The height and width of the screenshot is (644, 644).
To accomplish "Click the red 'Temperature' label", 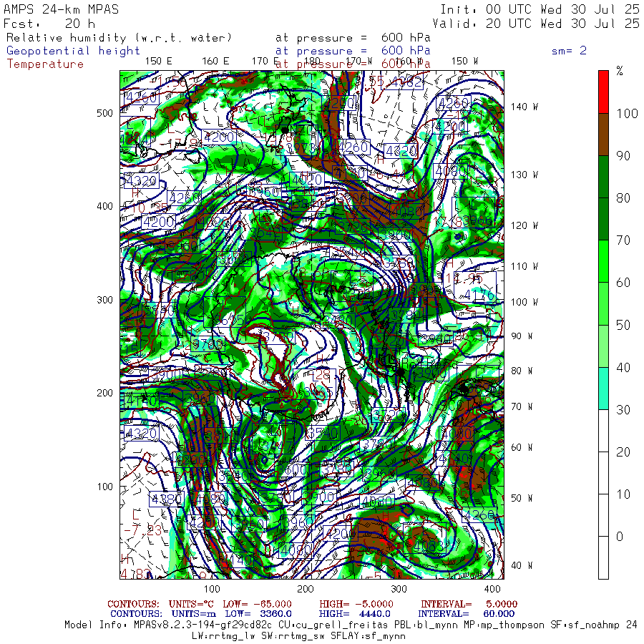I will click(x=45, y=64).
